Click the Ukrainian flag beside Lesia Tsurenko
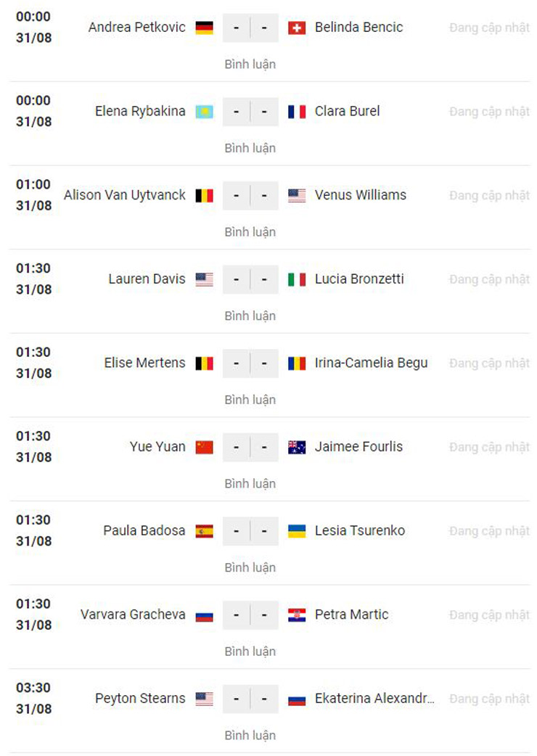Viewport: 537px width, 756px height. coord(297,531)
